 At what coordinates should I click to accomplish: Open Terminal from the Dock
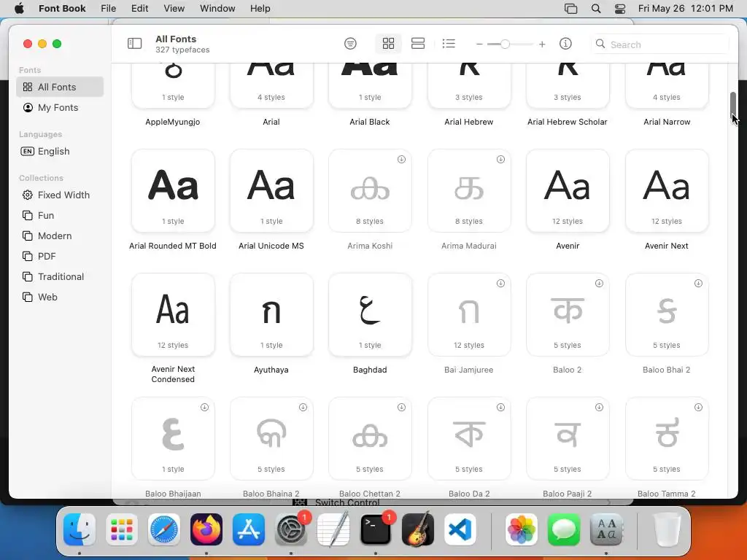point(376,529)
